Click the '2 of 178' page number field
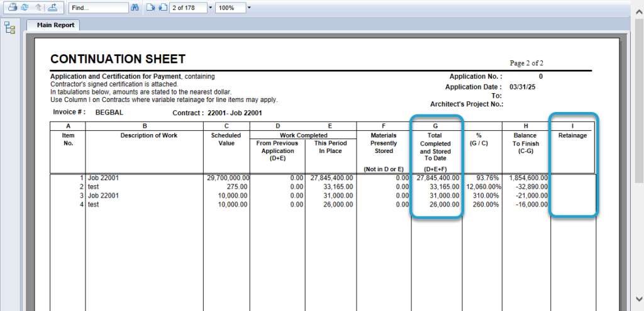The image size is (644, 311). click(187, 8)
